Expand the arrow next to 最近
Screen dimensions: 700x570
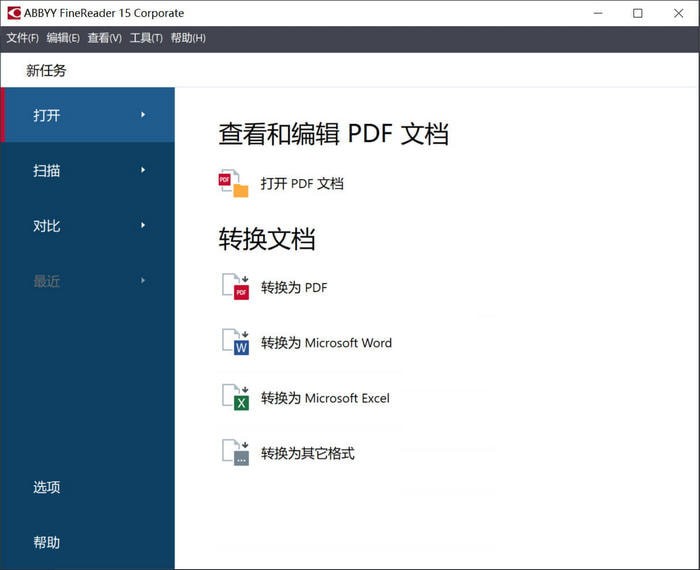click(143, 281)
